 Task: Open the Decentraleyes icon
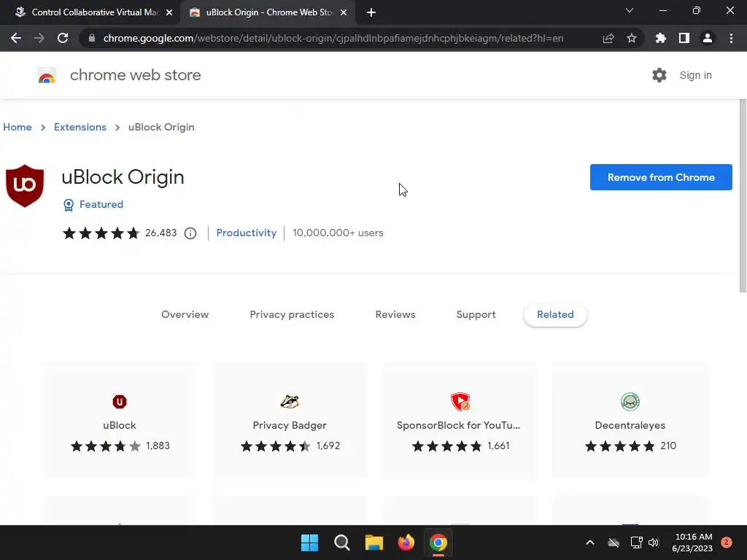coord(630,402)
